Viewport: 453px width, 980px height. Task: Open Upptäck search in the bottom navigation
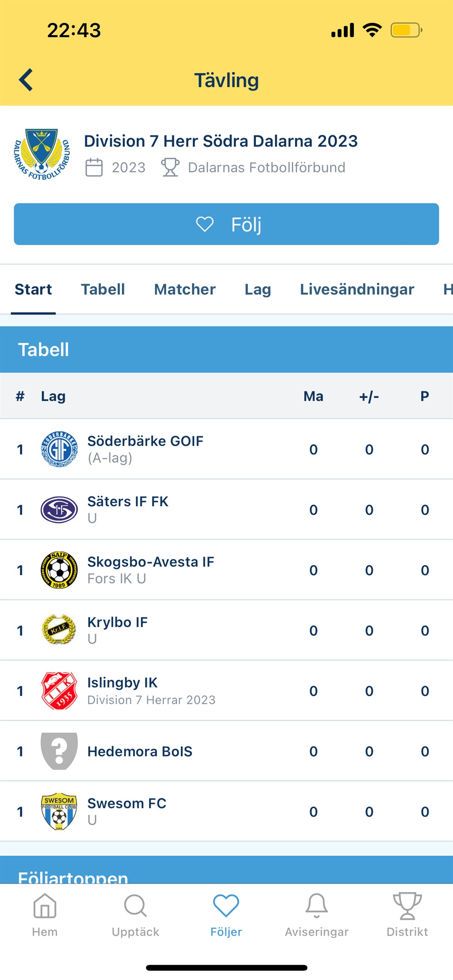pos(135,915)
